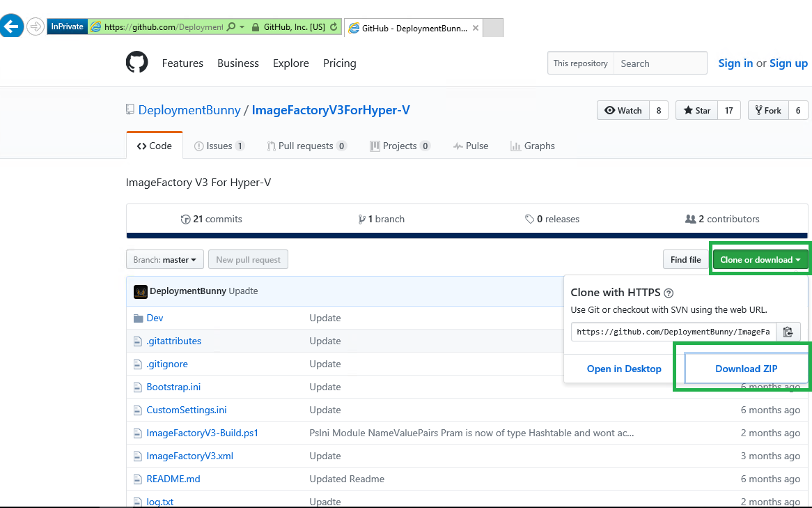The image size is (812, 508).
Task: Open the .gitignore file
Action: [x=167, y=364]
